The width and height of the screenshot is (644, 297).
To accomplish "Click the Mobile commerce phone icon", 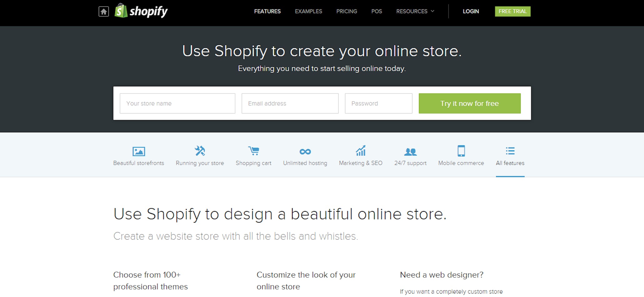I will click(461, 151).
